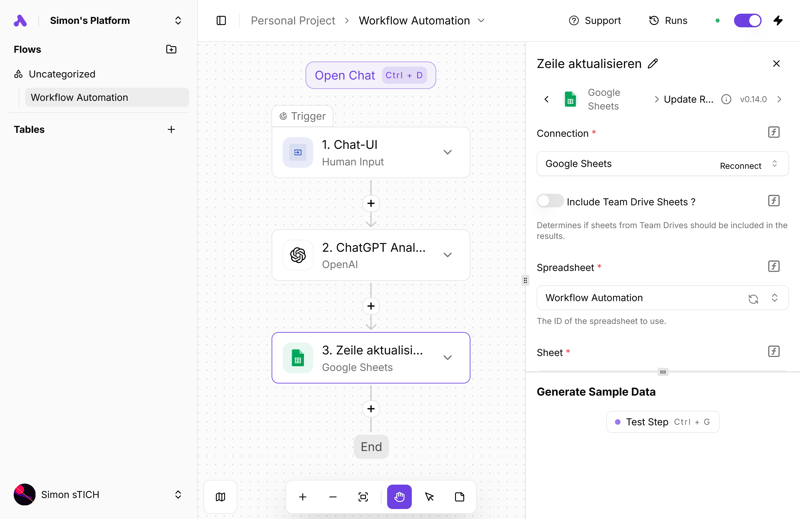This screenshot has width=800, height=519.
Task: Enable Include Team Drive Sheets toggle
Action: point(550,201)
